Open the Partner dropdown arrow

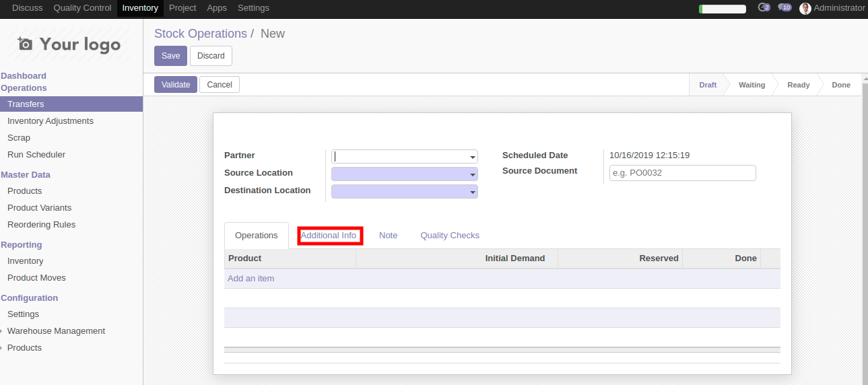pos(473,157)
